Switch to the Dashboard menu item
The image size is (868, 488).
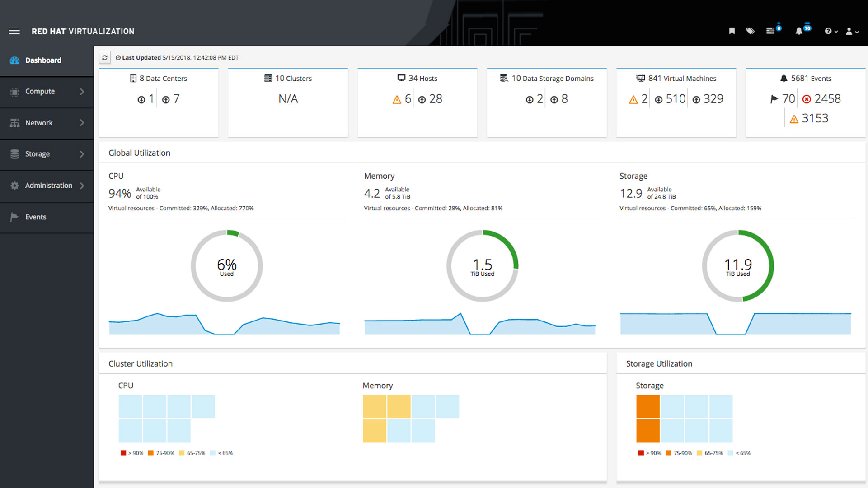[43, 60]
